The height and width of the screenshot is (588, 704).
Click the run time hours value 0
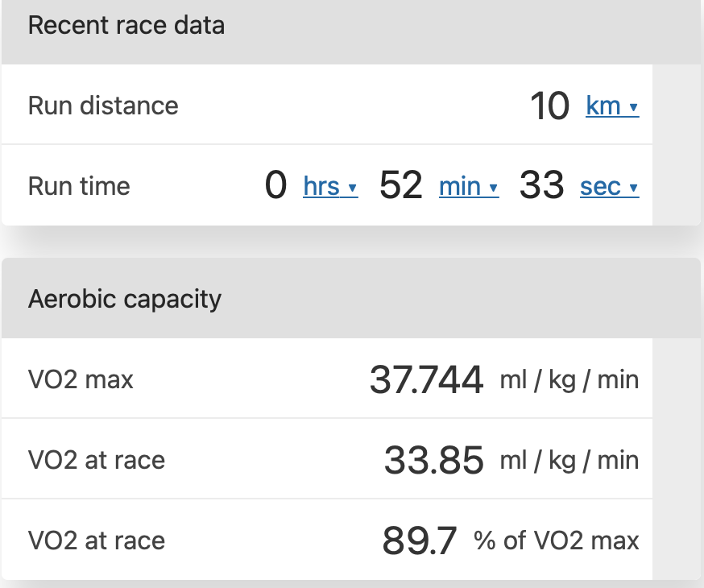click(275, 186)
